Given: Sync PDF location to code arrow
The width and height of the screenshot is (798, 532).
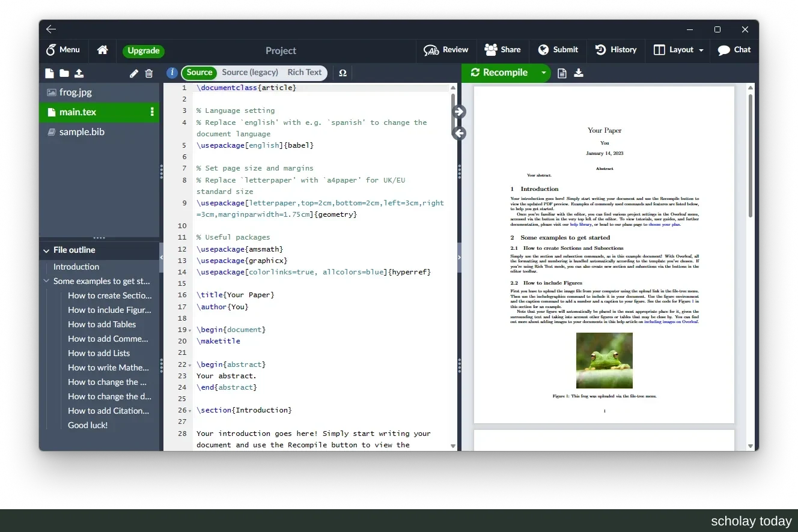Looking at the screenshot, I should pos(459,133).
